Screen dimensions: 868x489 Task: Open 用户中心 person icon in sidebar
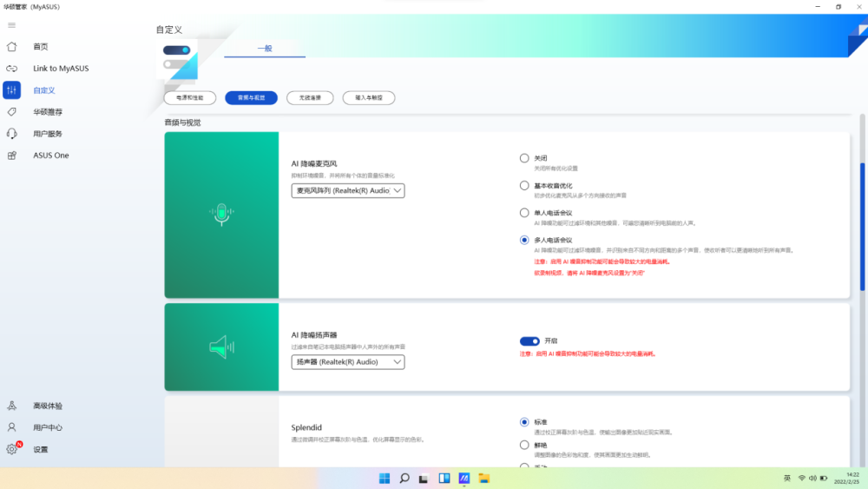pos(11,427)
